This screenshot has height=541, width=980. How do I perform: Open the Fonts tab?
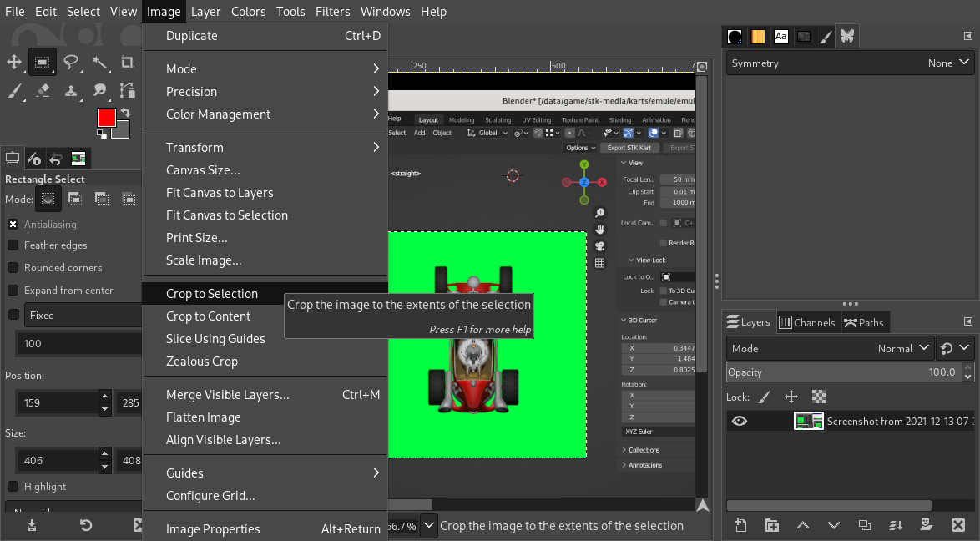pyautogui.click(x=780, y=36)
